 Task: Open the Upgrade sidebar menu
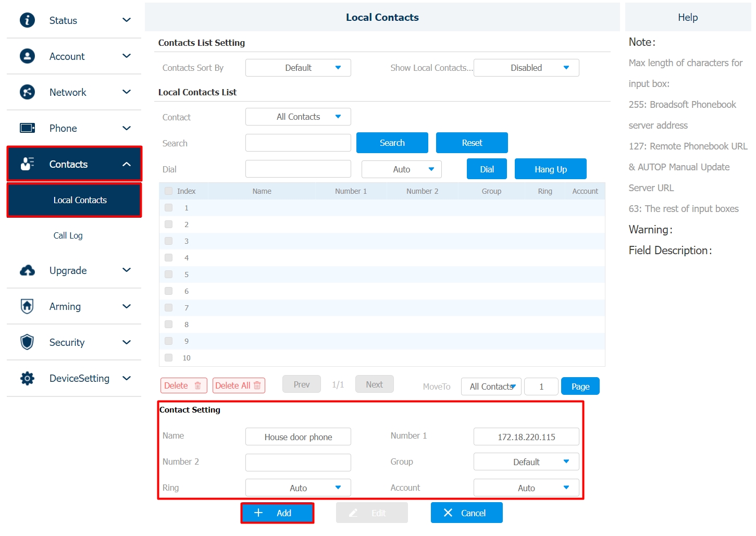click(74, 270)
